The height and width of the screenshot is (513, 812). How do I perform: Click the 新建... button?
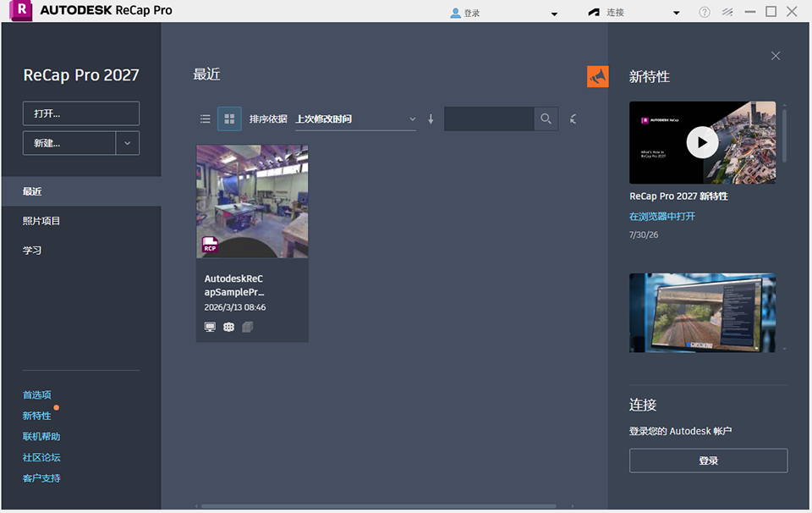click(69, 143)
